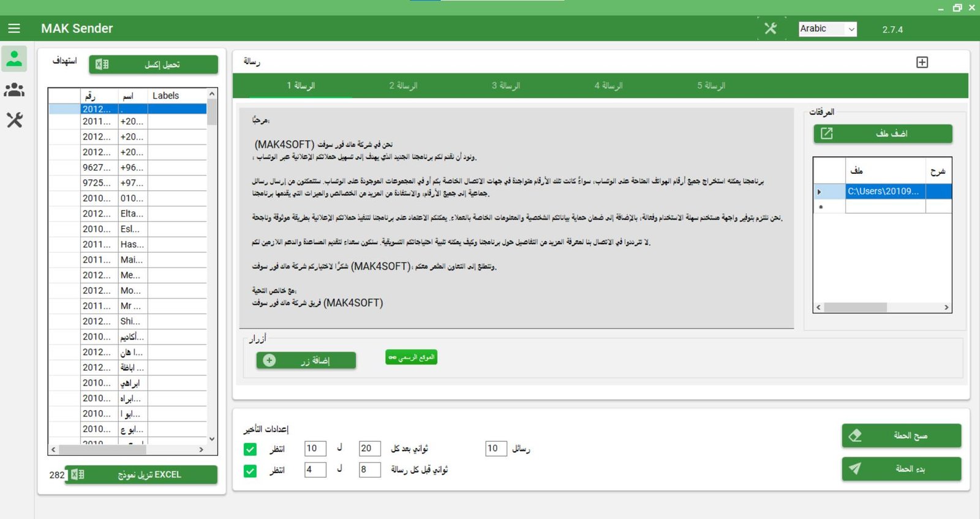Viewport: 980px width, 519px height.
Task: Open the hamburger menu
Action: [14, 28]
